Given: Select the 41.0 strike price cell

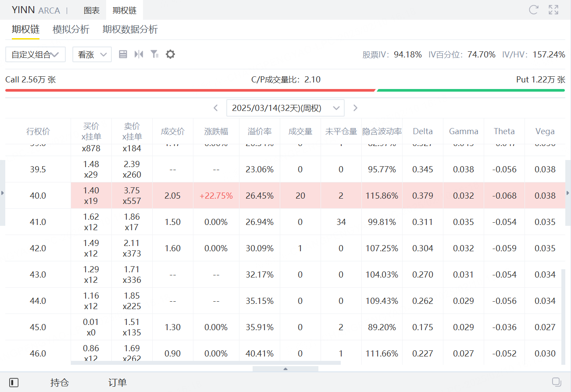Looking at the screenshot, I should tap(38, 222).
